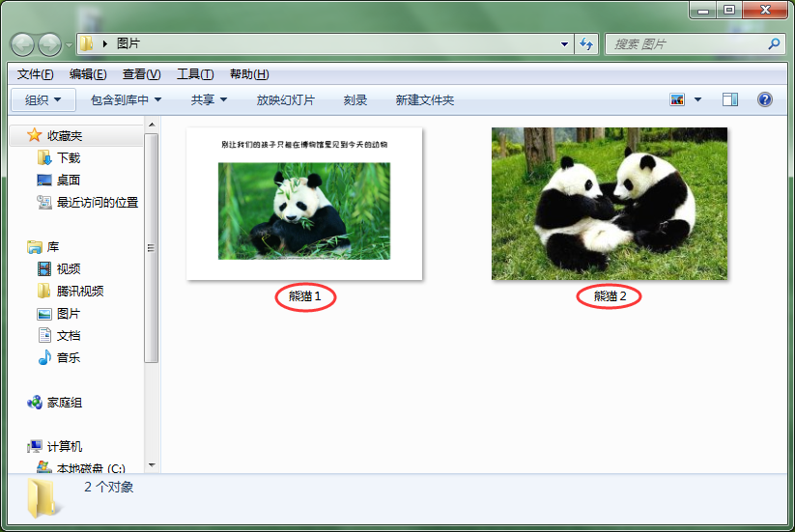Click the magnifier search icon
The width and height of the screenshot is (795, 532).
(x=774, y=44)
